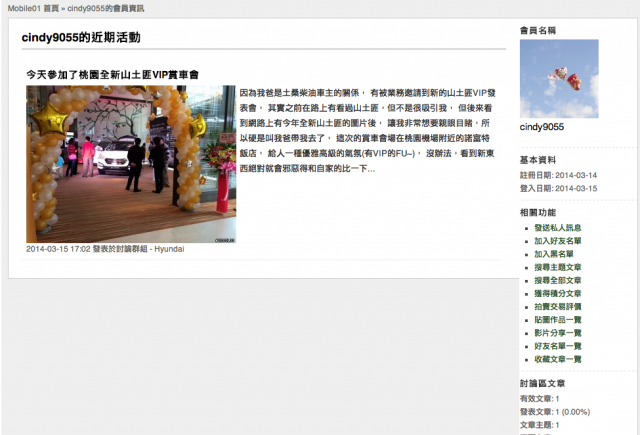This screenshot has height=435, width=640.
Task: Open the Mobile01 首頁 breadcrumb link
Action: pyautogui.click(x=33, y=8)
